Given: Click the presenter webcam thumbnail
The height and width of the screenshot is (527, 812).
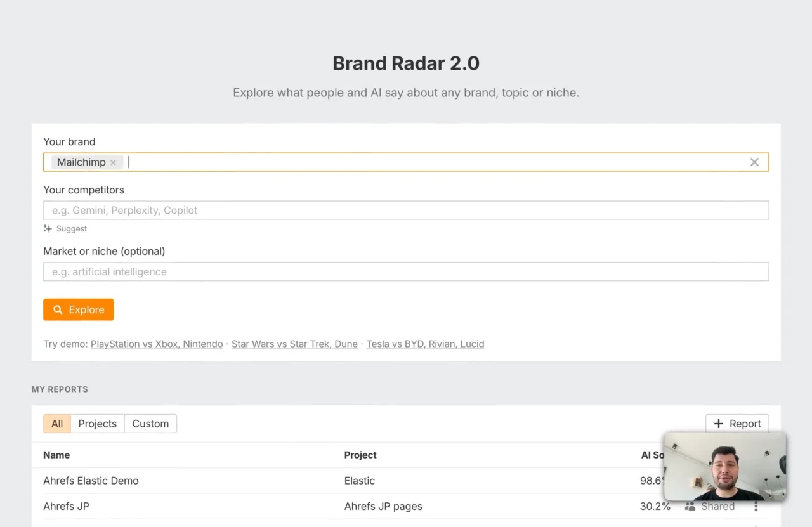Looking at the screenshot, I should tap(725, 467).
